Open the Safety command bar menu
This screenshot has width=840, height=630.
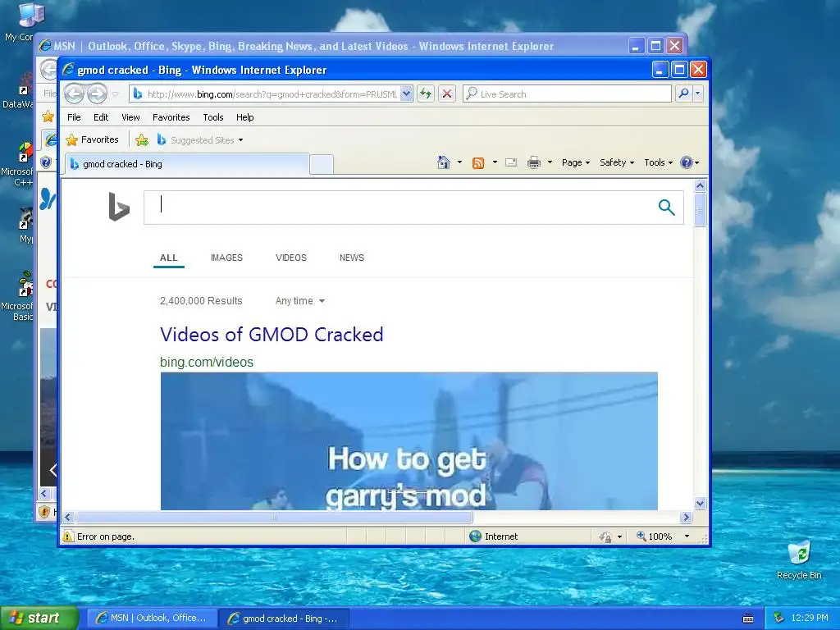click(617, 162)
